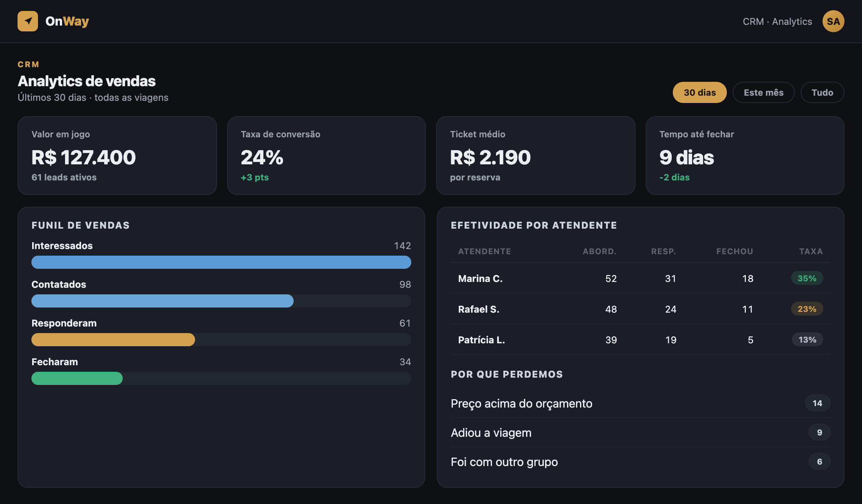Select the Patrícia L. row name
Image resolution: width=862 pixels, height=504 pixels.
click(481, 340)
